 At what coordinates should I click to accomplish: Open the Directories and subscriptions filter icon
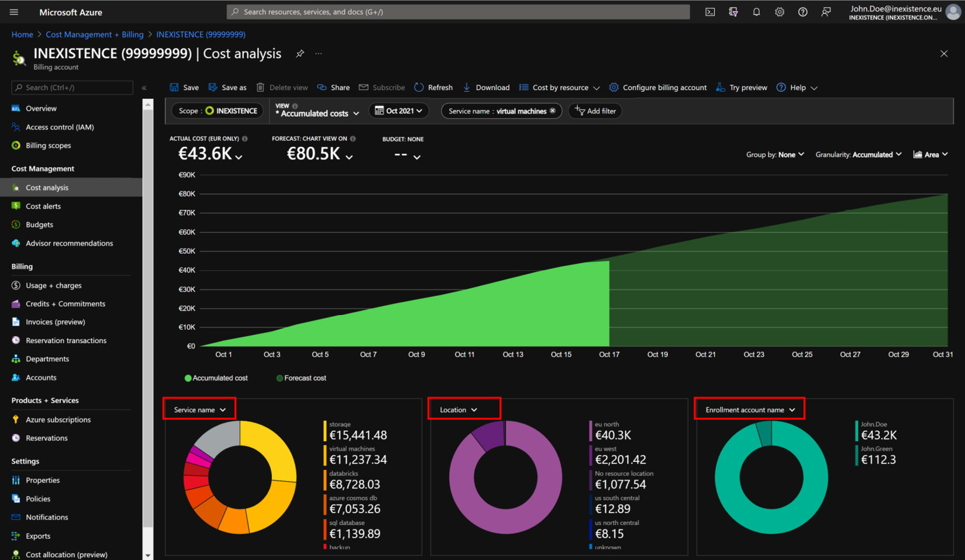(733, 12)
